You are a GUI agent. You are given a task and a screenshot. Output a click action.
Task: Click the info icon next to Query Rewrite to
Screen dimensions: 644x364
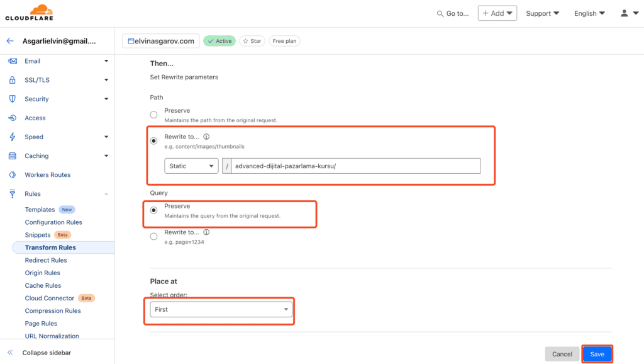click(x=206, y=232)
